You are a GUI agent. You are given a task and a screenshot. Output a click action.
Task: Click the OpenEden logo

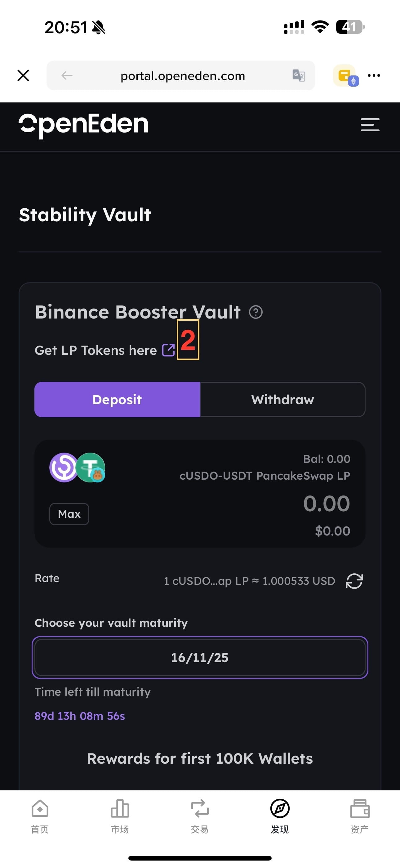point(83,125)
